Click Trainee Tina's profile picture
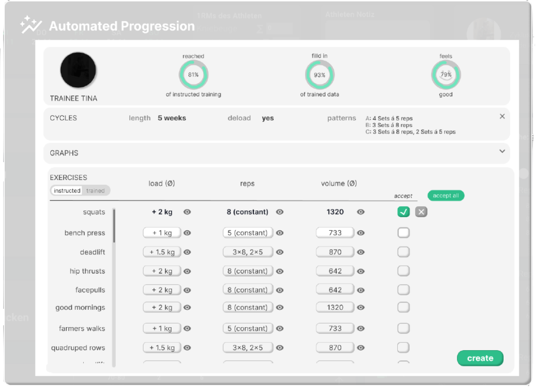 click(x=79, y=70)
